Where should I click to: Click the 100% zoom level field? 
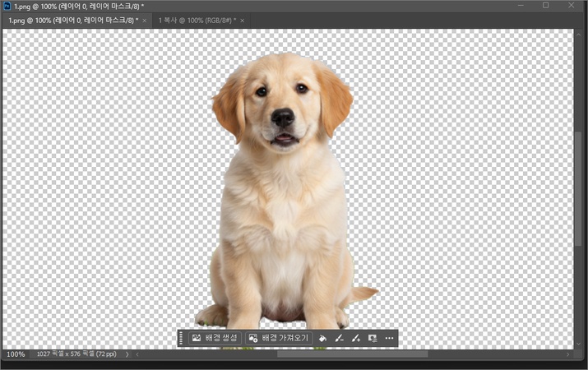click(16, 354)
